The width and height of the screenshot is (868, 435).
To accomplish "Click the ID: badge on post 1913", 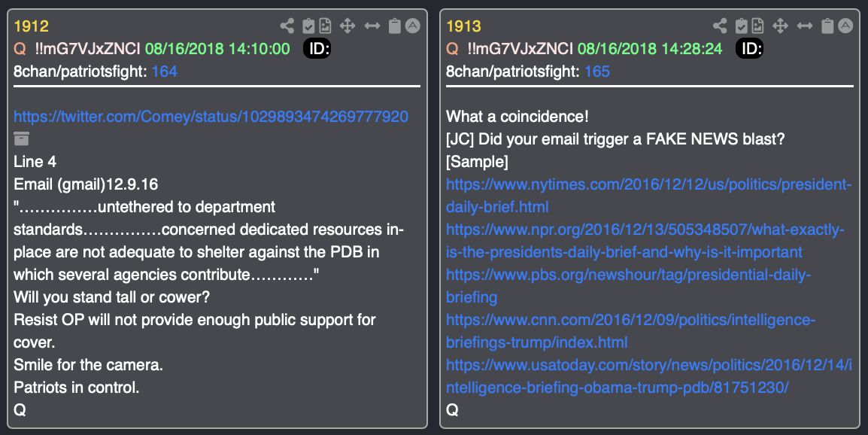I will coord(750,49).
